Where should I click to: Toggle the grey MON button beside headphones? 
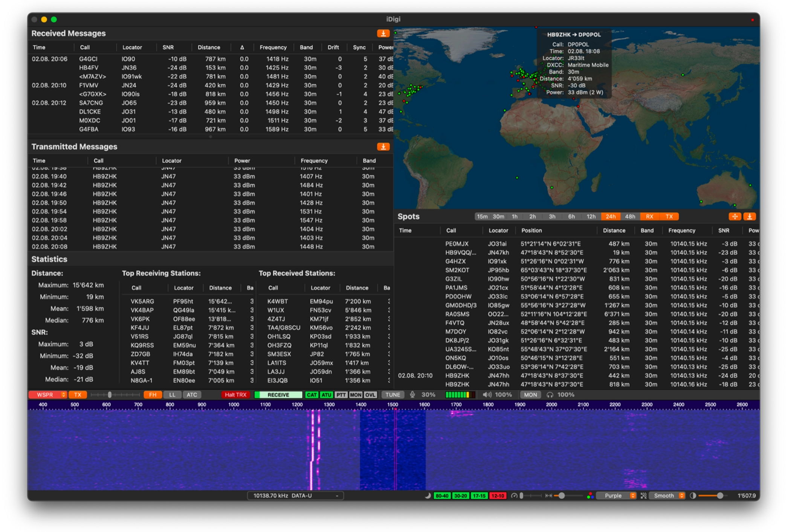pyautogui.click(x=530, y=395)
